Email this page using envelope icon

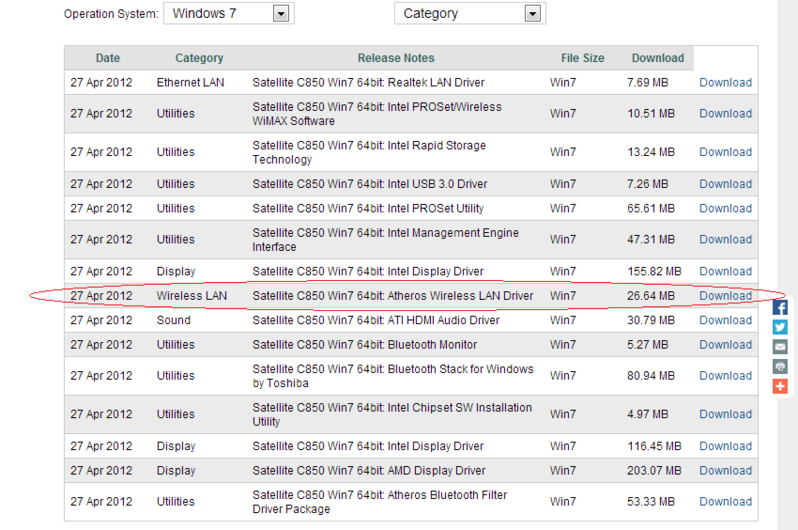pyautogui.click(x=780, y=347)
